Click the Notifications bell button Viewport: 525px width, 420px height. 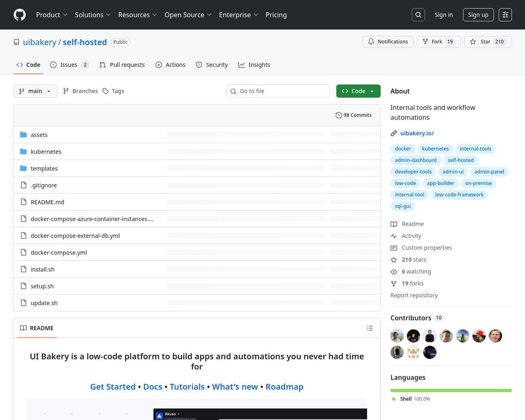click(x=388, y=42)
